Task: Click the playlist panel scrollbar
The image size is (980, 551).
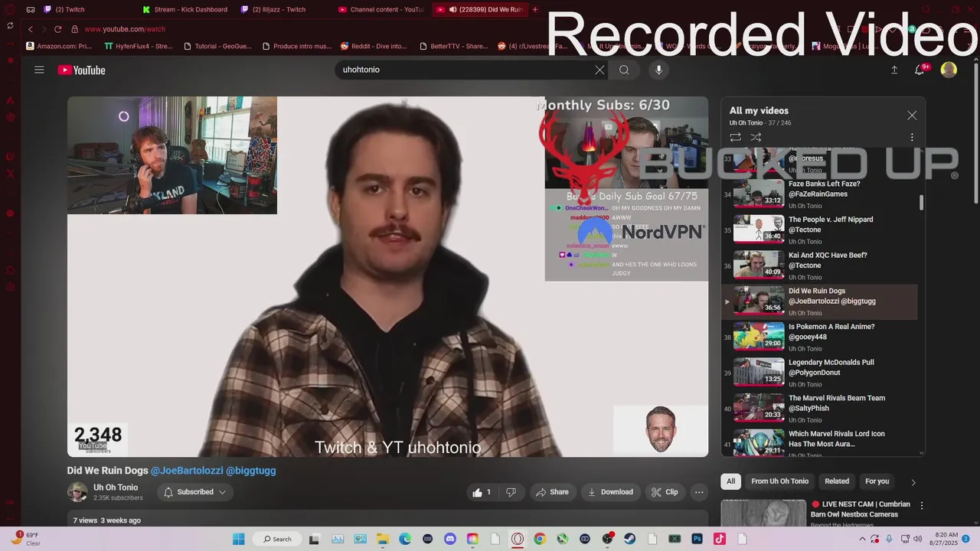Action: [921, 202]
